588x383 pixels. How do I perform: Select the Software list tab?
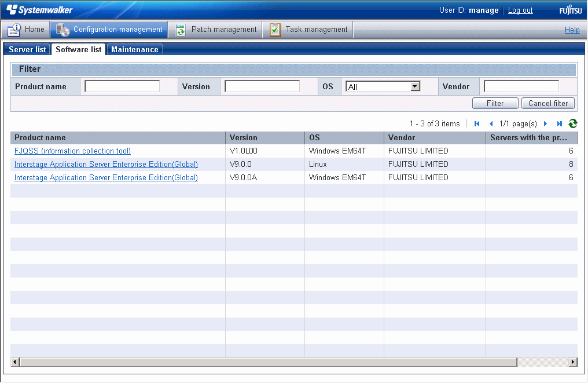coord(78,50)
